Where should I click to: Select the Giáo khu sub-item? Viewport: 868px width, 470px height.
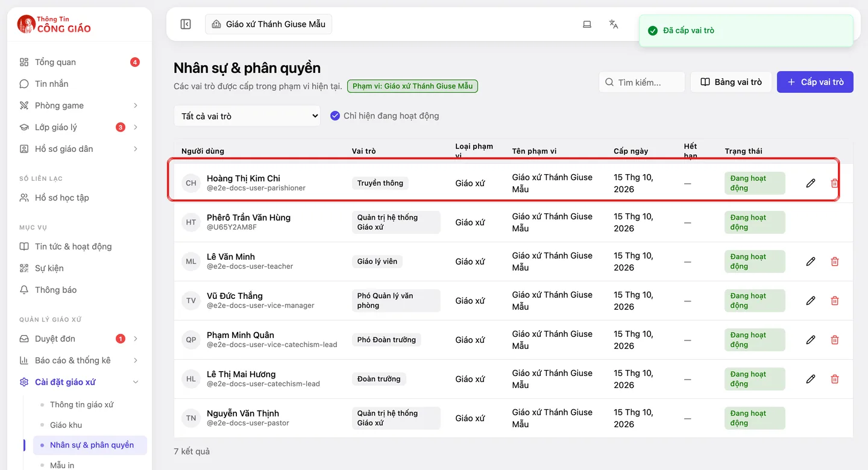[x=90, y=425]
